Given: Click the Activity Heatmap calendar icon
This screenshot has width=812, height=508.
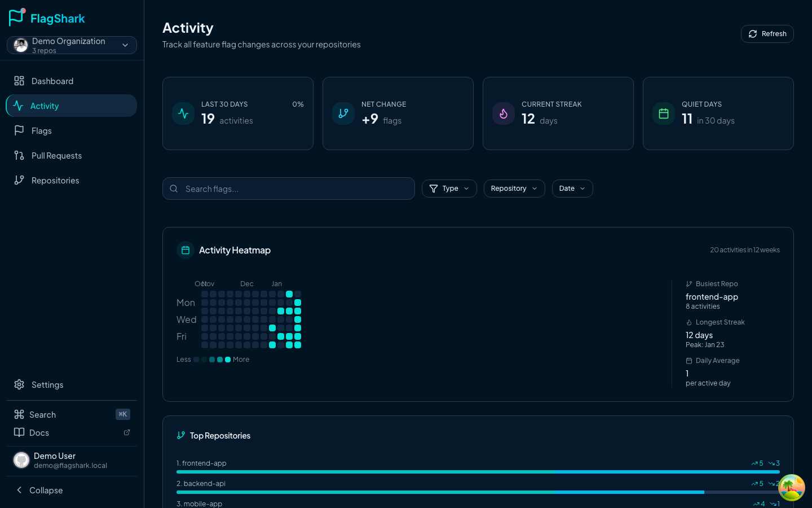Looking at the screenshot, I should [186, 250].
